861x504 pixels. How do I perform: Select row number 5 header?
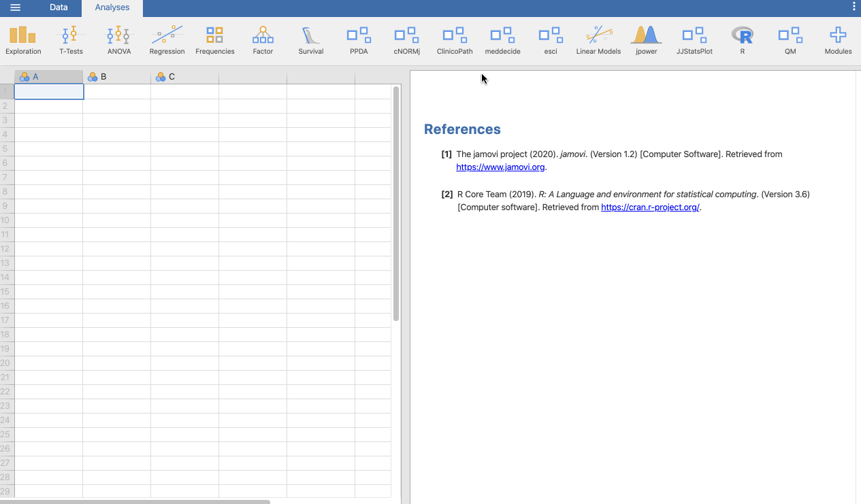(x=7, y=148)
